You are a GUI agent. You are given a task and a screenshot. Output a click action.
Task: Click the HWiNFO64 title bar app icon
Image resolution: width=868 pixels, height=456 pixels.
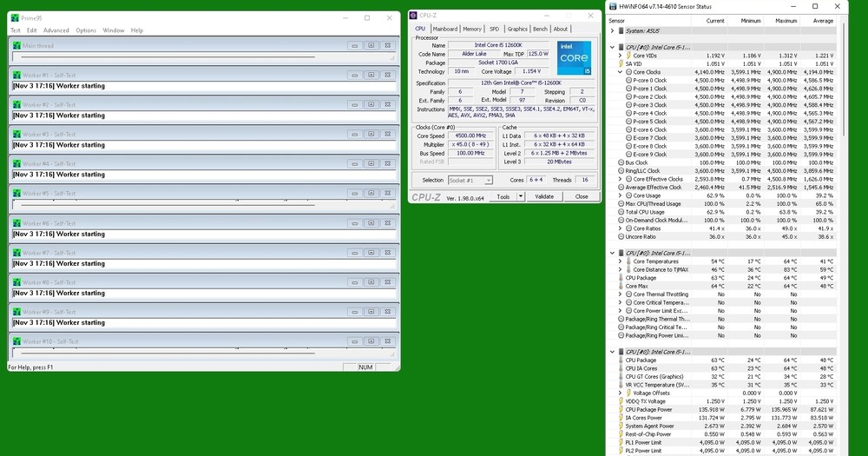point(613,6)
